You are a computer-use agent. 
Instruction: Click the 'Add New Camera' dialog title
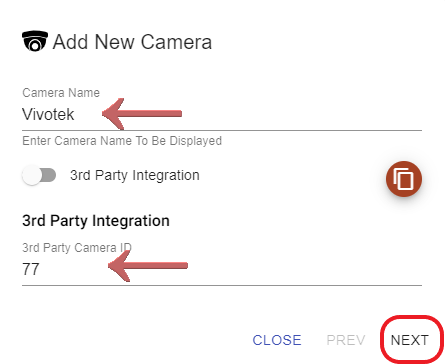coord(132,42)
